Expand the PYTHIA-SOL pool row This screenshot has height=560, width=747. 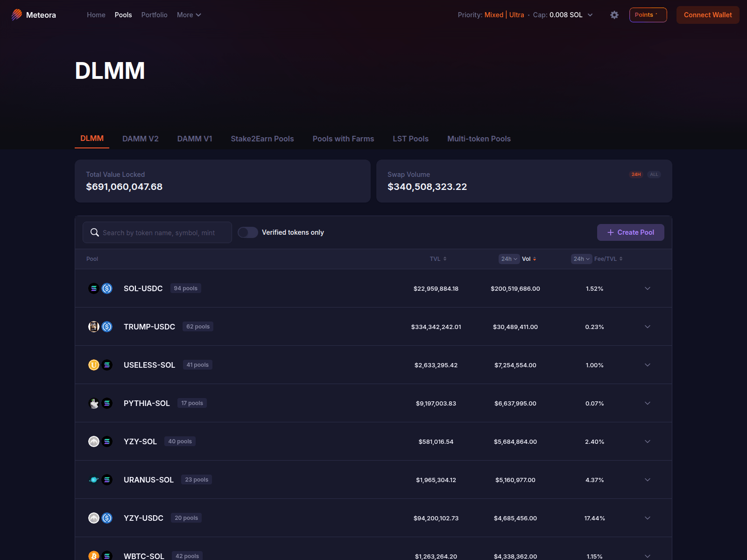click(x=648, y=403)
